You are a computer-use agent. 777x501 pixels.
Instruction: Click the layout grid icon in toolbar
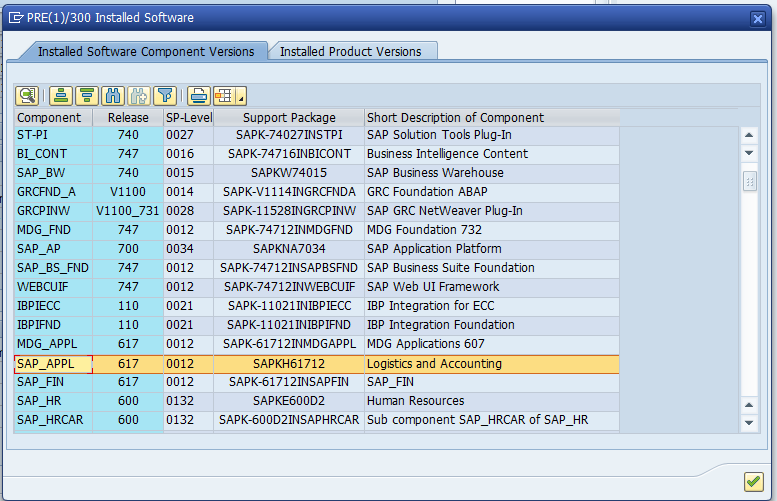[223, 96]
